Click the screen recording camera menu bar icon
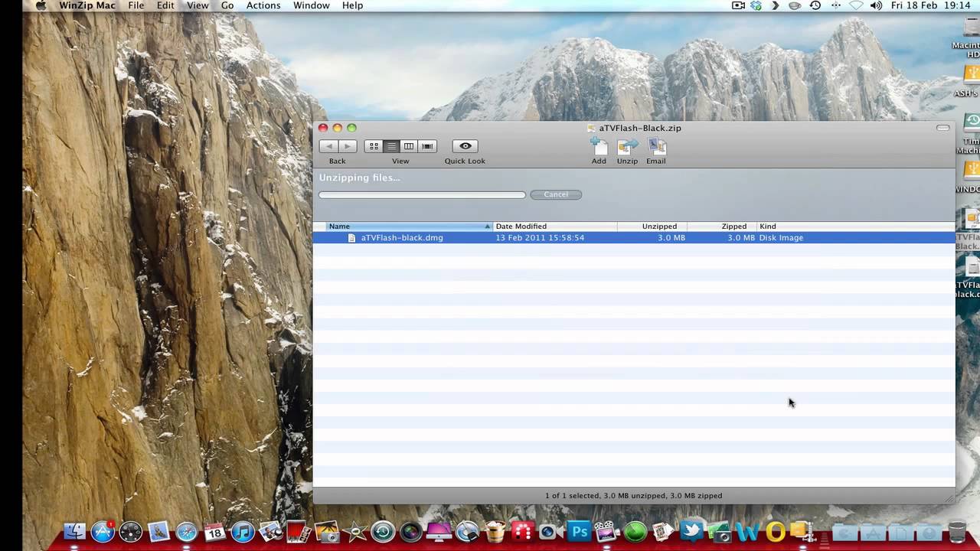Viewport: 980px width, 551px height. [x=738, y=5]
